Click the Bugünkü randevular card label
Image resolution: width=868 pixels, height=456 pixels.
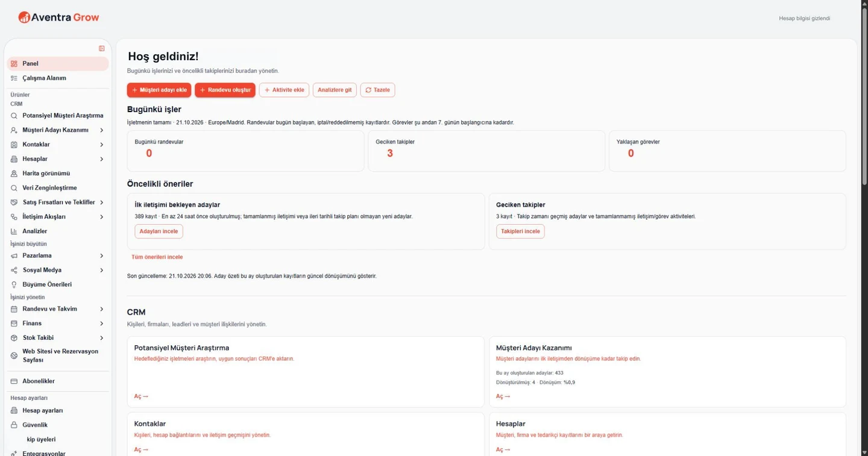[x=159, y=142]
